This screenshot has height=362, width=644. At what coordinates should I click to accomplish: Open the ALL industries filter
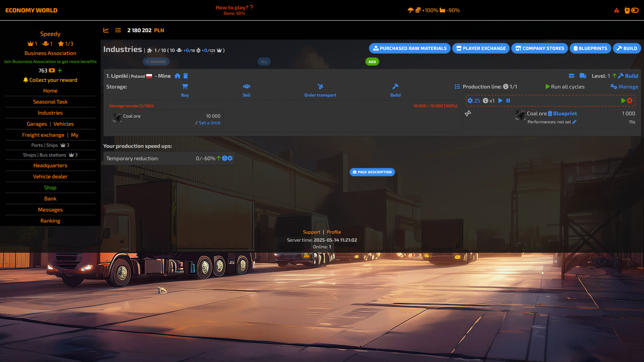coord(264,62)
